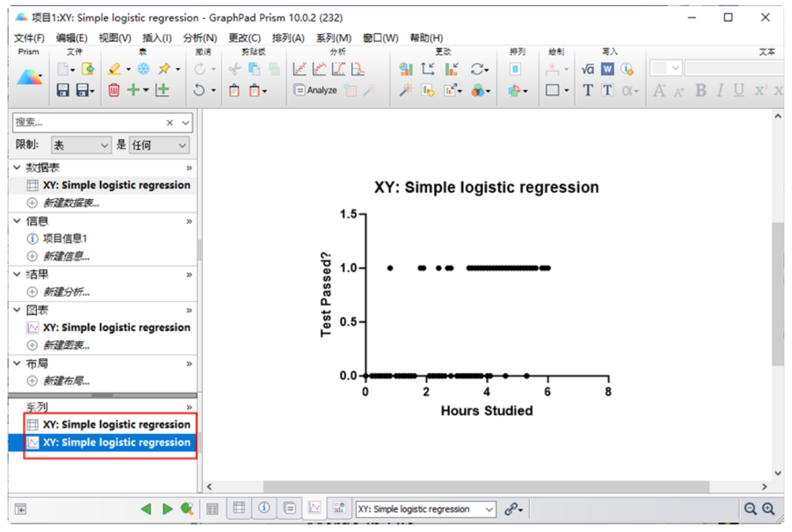Click the highlighter tool icon

[114, 69]
